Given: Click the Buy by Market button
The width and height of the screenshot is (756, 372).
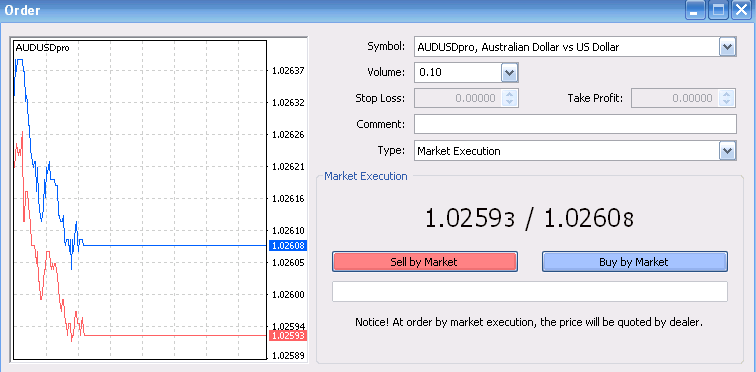Looking at the screenshot, I should pyautogui.click(x=634, y=262).
